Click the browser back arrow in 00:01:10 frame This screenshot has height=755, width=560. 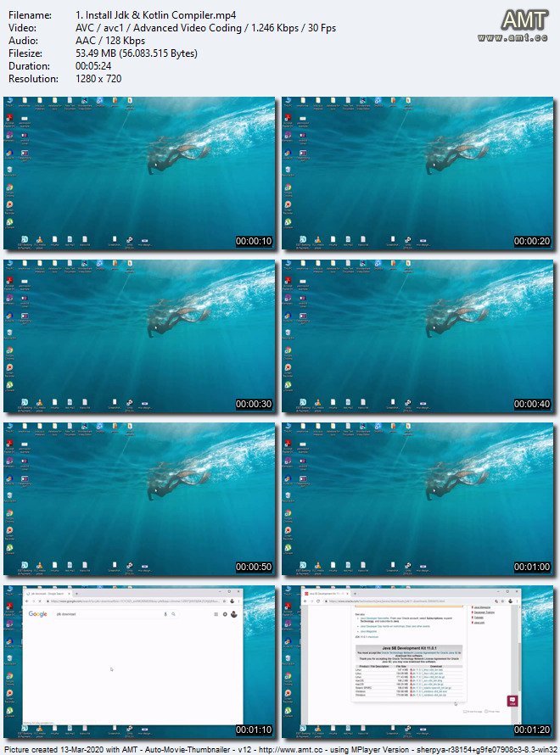tap(26, 601)
